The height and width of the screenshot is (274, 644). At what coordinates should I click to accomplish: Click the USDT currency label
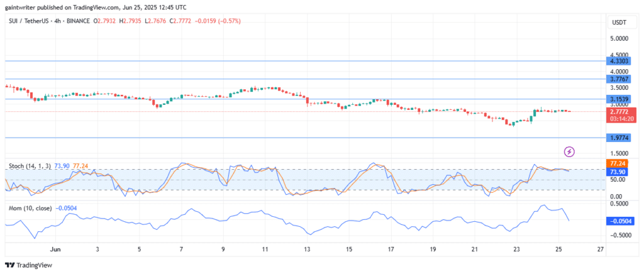click(619, 23)
